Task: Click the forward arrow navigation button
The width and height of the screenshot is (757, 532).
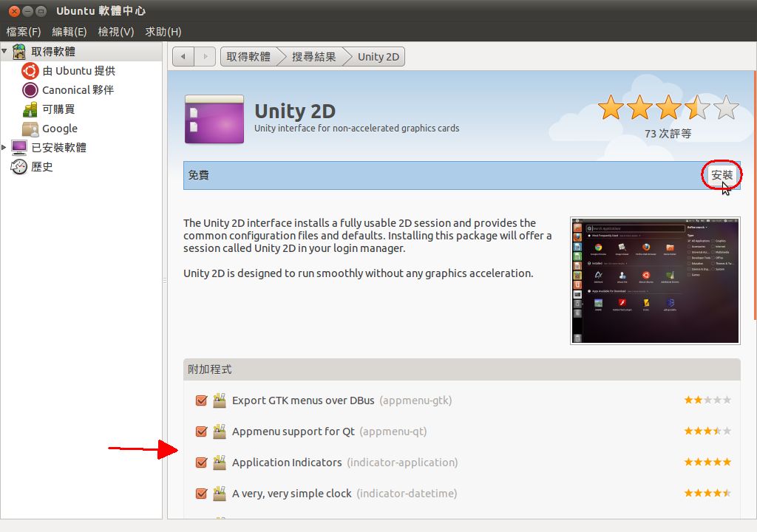Action: (206, 56)
